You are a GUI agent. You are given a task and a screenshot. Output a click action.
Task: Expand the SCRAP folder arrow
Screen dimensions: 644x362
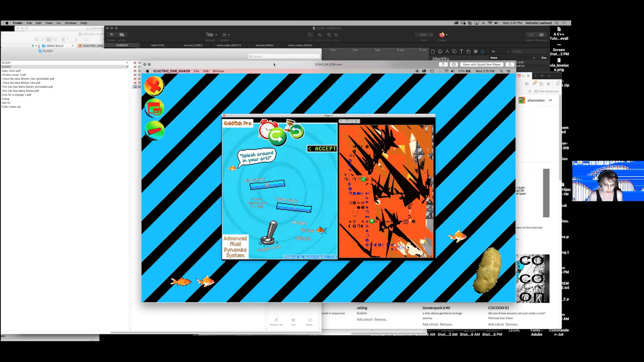127,63
